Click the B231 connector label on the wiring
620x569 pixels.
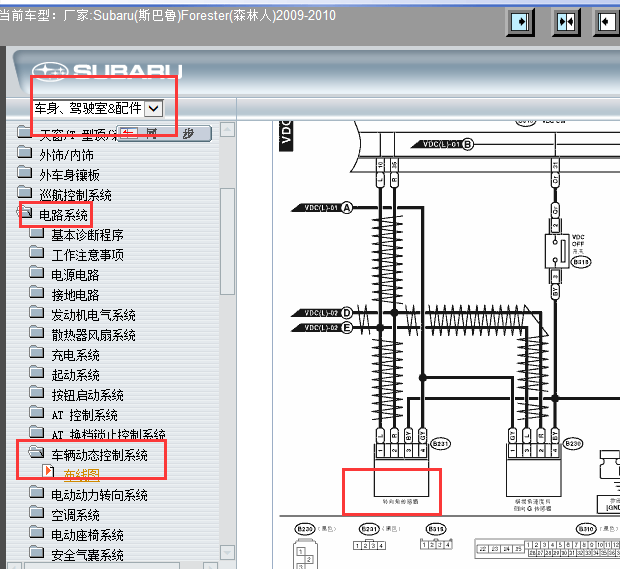click(x=440, y=444)
